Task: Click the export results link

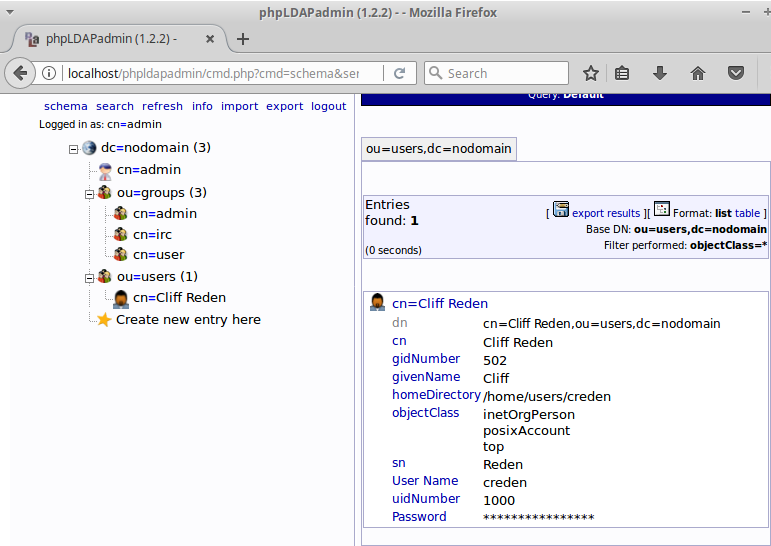Action: (606, 213)
